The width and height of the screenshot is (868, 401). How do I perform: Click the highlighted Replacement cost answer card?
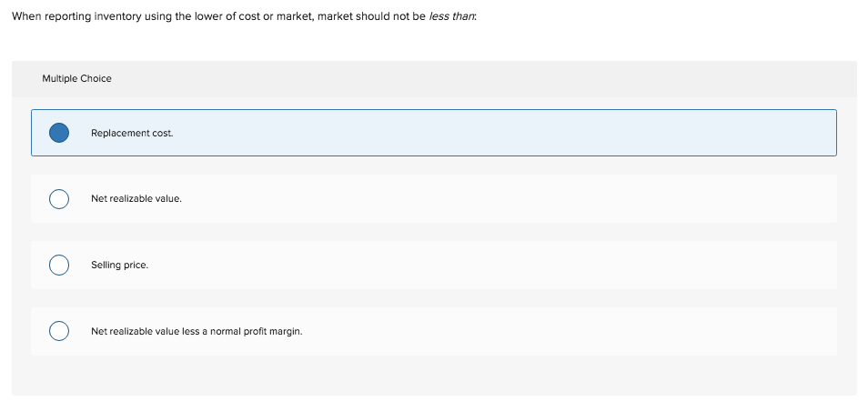click(x=433, y=133)
